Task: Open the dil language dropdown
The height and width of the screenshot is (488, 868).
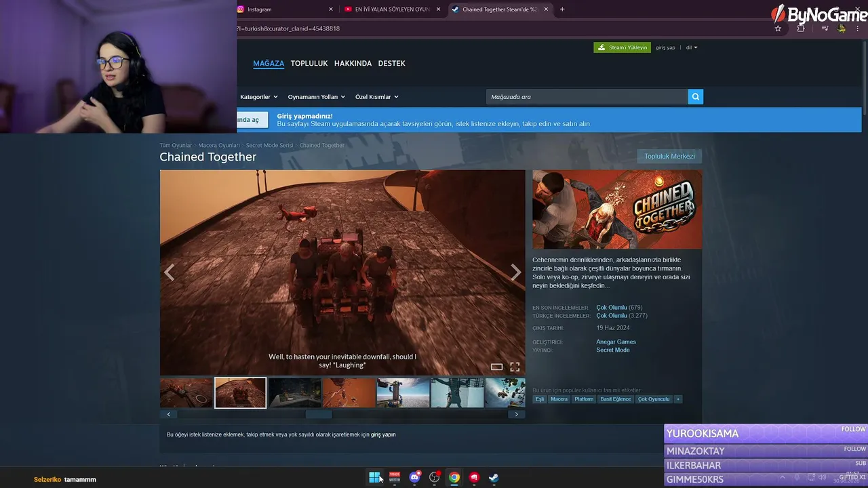Action: 692,47
